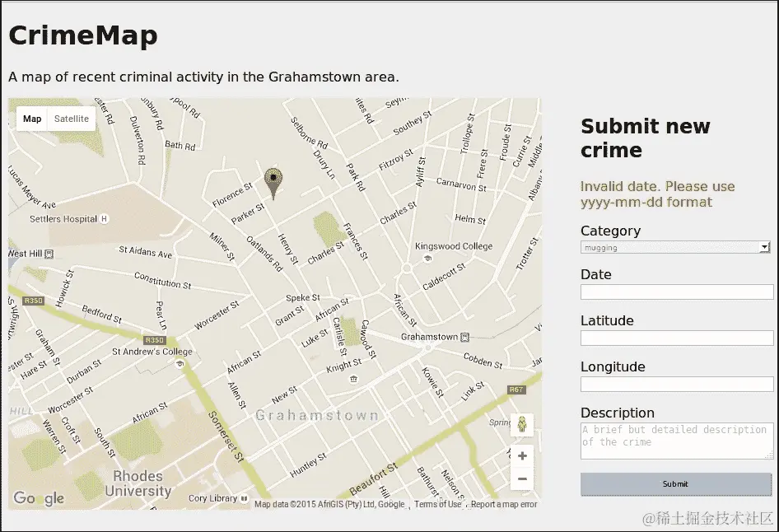Click the museum icon below Knight St

point(354,380)
